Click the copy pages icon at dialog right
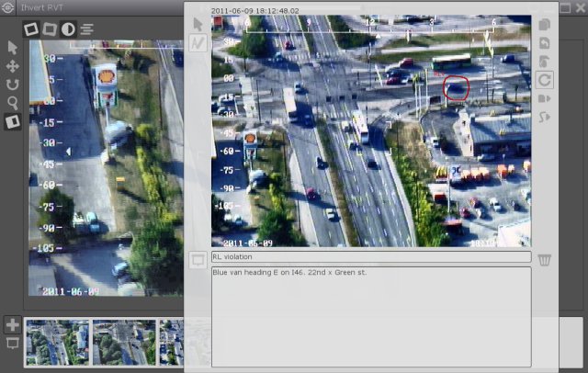 (x=544, y=25)
